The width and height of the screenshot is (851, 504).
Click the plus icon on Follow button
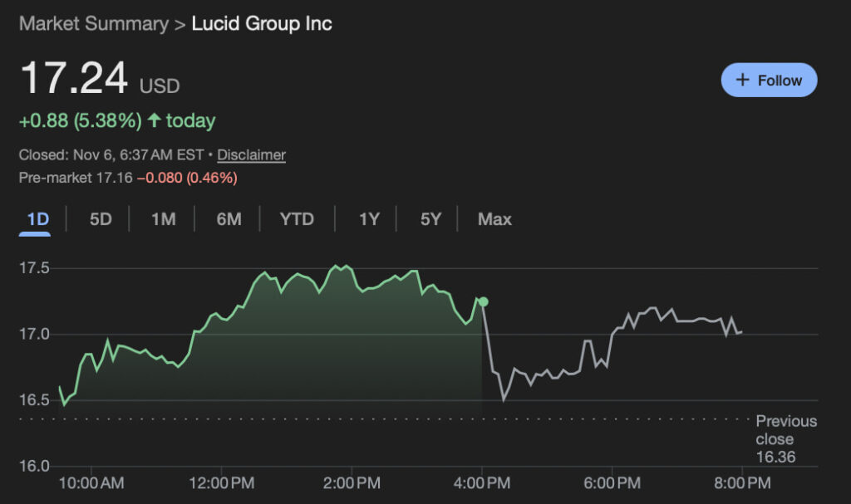[x=744, y=81]
